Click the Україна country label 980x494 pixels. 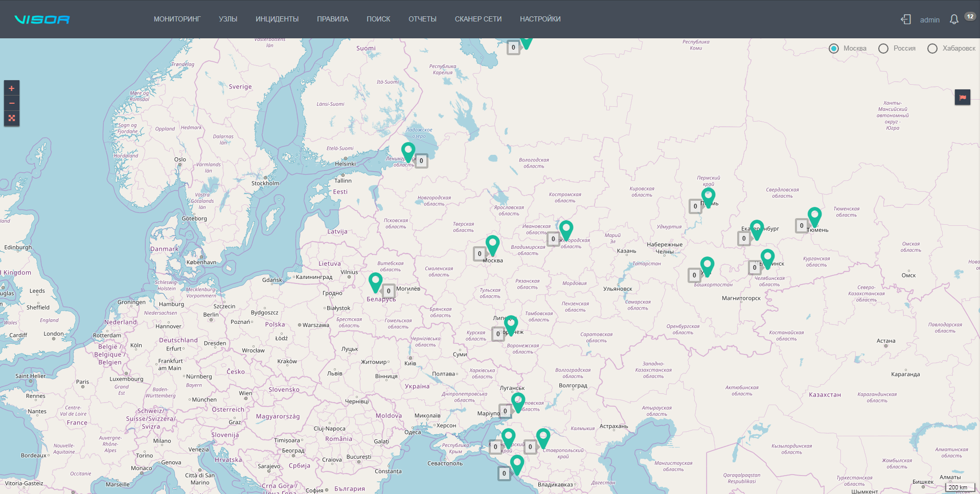click(417, 387)
